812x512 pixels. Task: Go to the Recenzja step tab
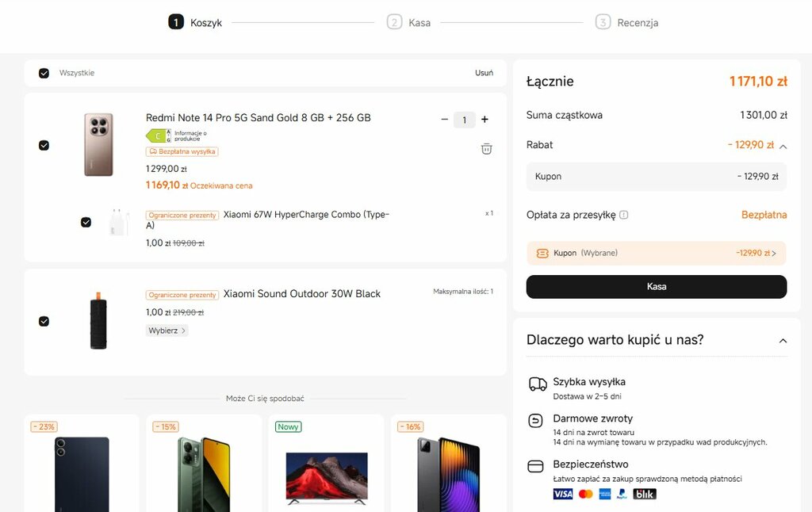point(627,22)
